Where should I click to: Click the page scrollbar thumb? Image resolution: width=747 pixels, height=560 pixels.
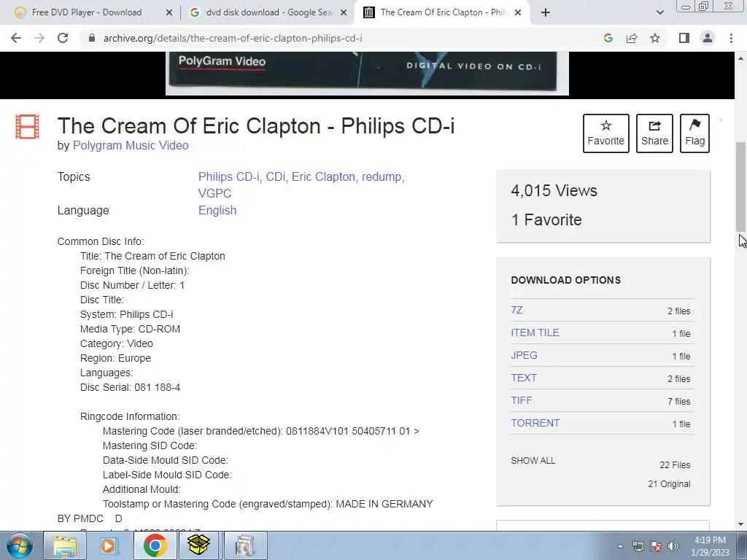tap(741, 186)
